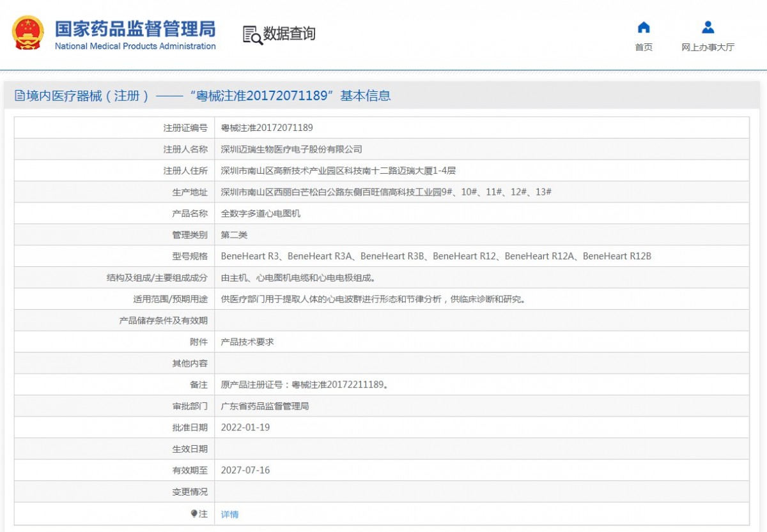The height and width of the screenshot is (532, 767).
Task: Click the person icon above 网上办事大厅
Action: (708, 27)
